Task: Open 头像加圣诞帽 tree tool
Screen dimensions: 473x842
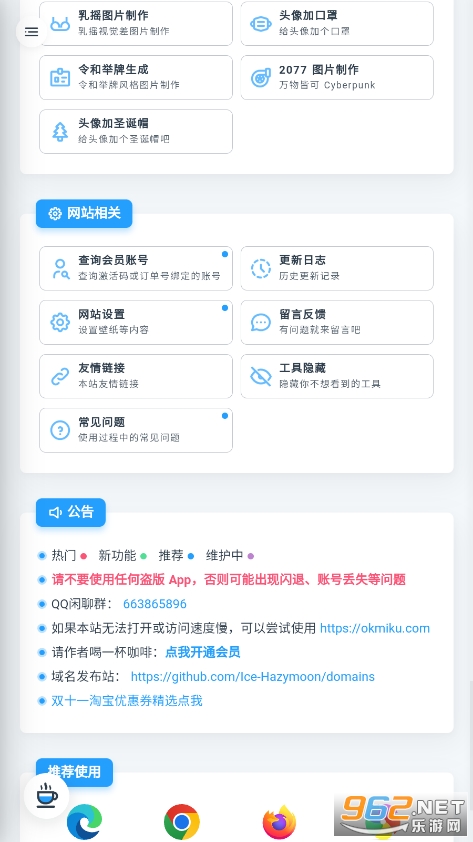Action: pos(136,132)
